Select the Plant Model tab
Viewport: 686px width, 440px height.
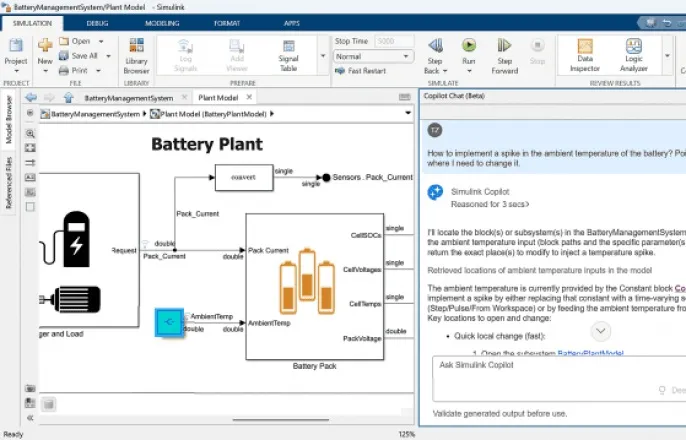pyautogui.click(x=218, y=98)
